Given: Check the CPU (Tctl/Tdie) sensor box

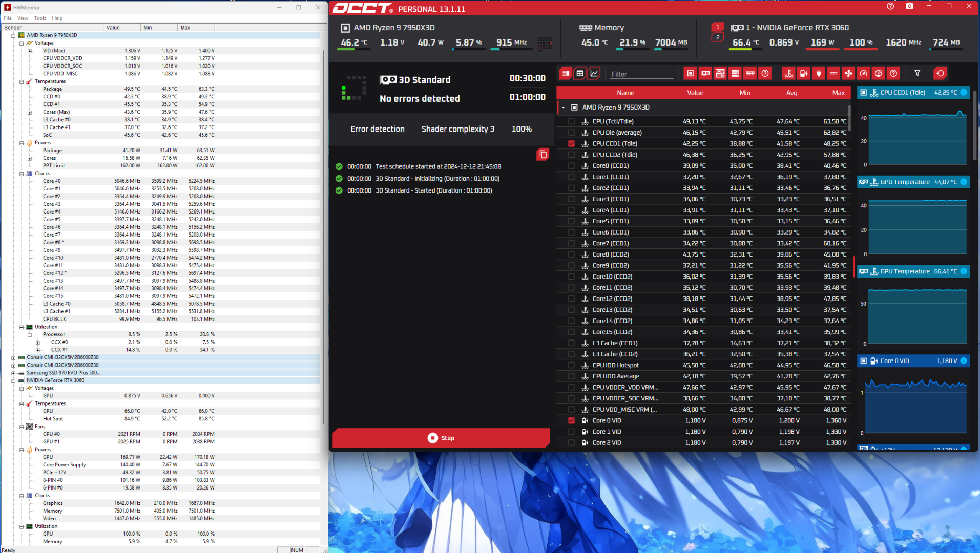Looking at the screenshot, I should click(571, 121).
